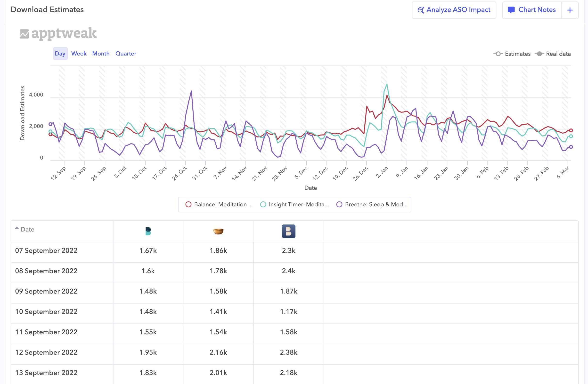This screenshot has height=384, width=588.
Task: Click the Breethe app icon column header
Action: 288,231
